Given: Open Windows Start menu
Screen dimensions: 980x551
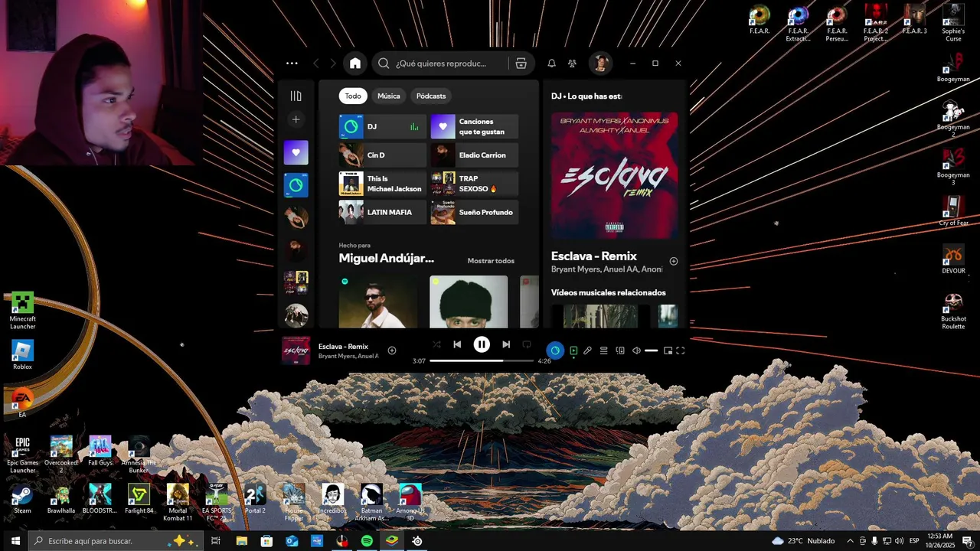Looking at the screenshot, I should (x=15, y=541).
